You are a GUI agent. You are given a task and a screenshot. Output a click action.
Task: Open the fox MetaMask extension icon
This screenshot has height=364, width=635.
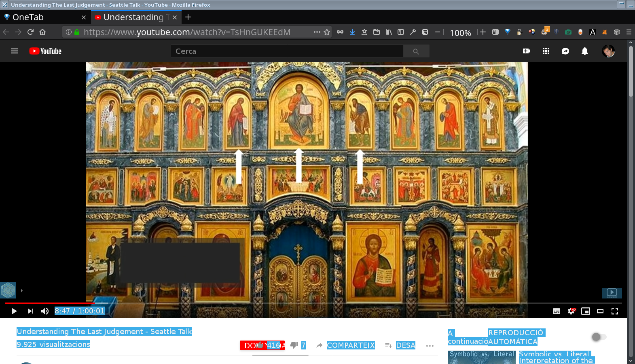point(605,32)
